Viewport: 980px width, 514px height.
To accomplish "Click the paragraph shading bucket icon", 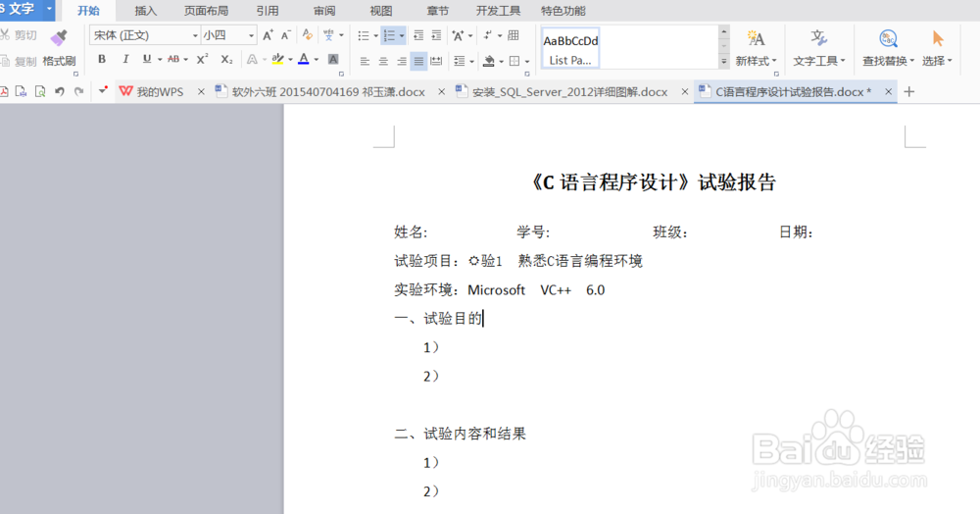I will [489, 61].
